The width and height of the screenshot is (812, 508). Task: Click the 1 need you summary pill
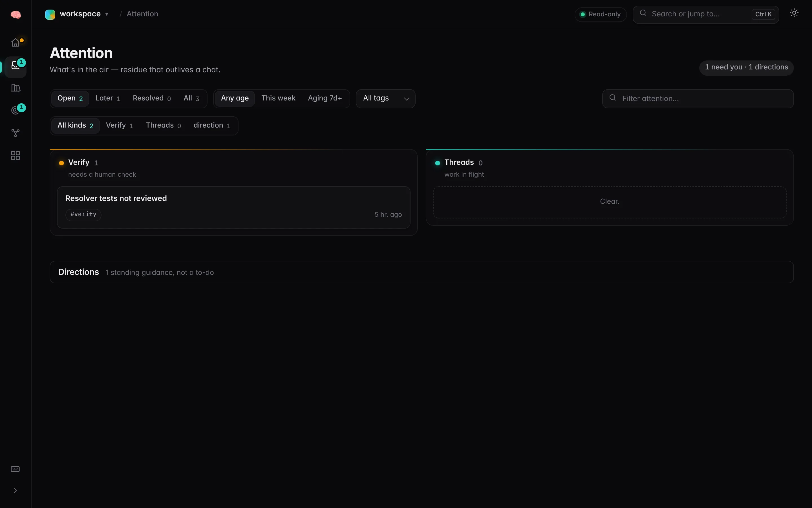tap(746, 67)
